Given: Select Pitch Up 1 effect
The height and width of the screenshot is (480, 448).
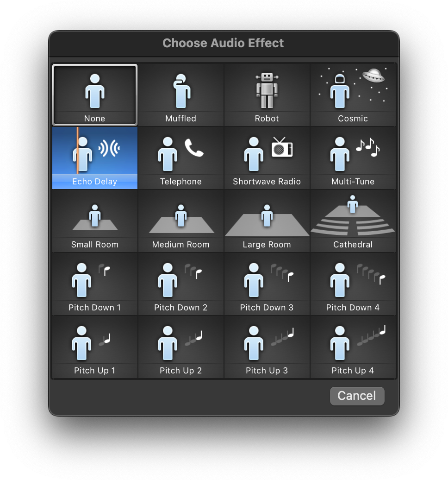Looking at the screenshot, I should pyautogui.click(x=95, y=347).
